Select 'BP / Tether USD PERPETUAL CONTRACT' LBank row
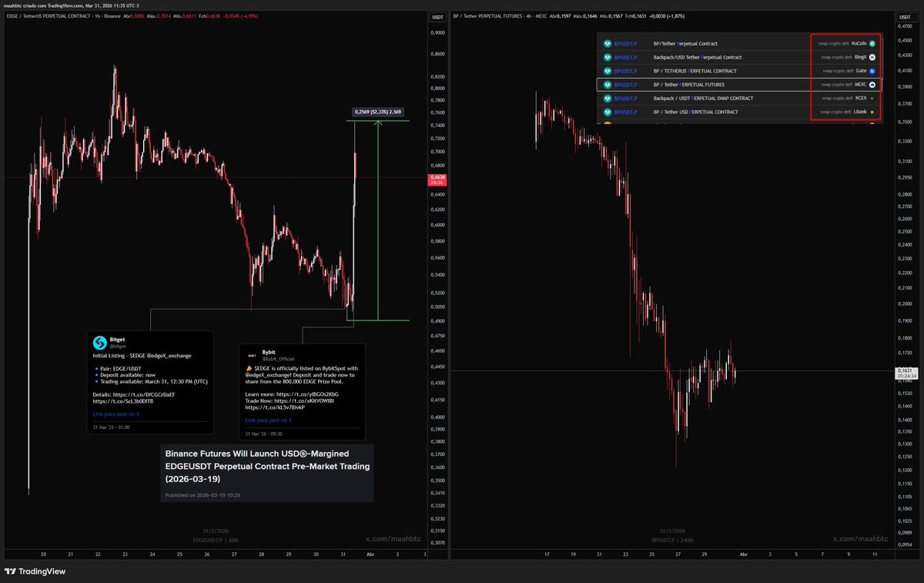 [739, 112]
